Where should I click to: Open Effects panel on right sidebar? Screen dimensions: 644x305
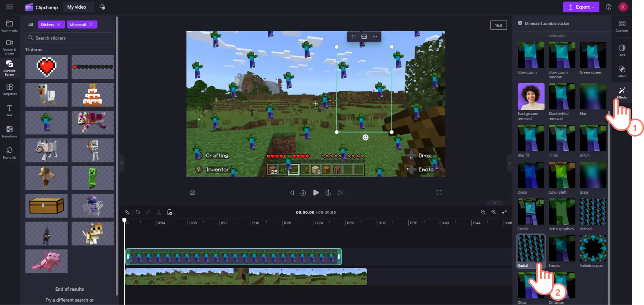point(622,92)
